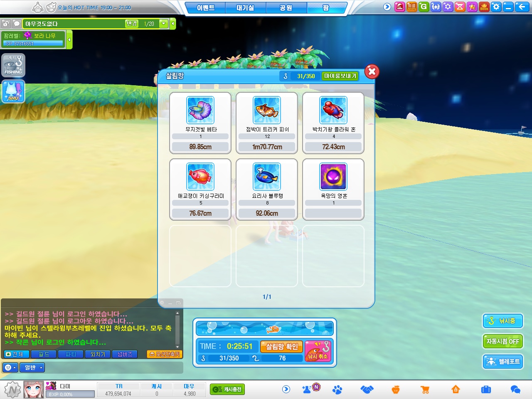The height and width of the screenshot is (399, 532).
Task: Click the EXP progress bar
Action: (x=70, y=394)
